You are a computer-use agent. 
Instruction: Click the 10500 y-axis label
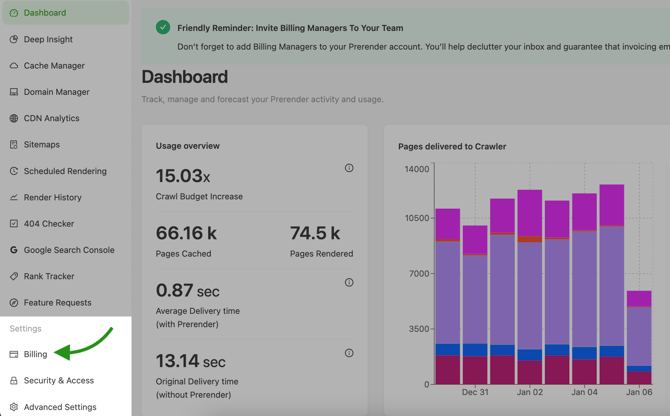(417, 218)
